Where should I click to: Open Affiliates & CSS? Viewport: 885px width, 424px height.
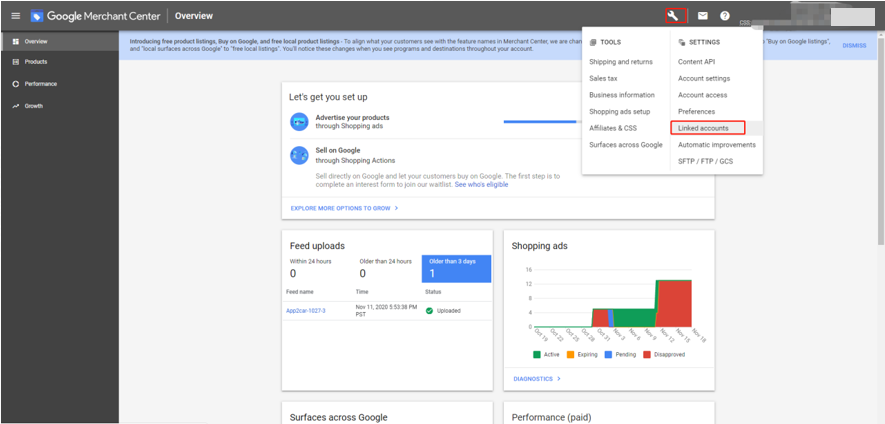(613, 128)
